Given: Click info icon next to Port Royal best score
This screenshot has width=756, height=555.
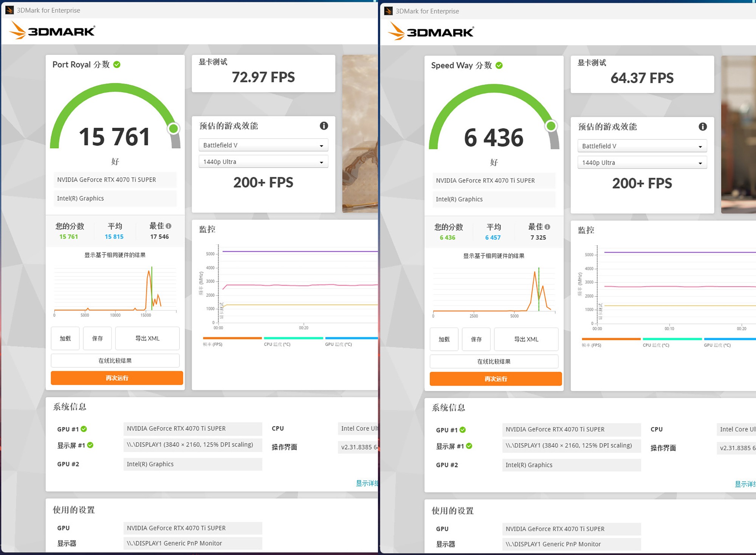Looking at the screenshot, I should click(169, 226).
